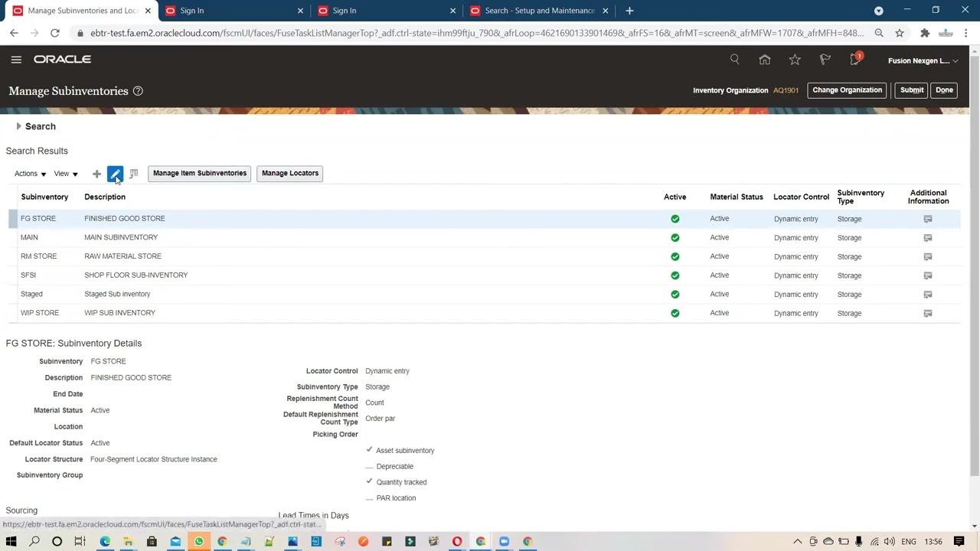The width and height of the screenshot is (980, 551).
Task: Reload the page in the browser
Action: tap(55, 33)
